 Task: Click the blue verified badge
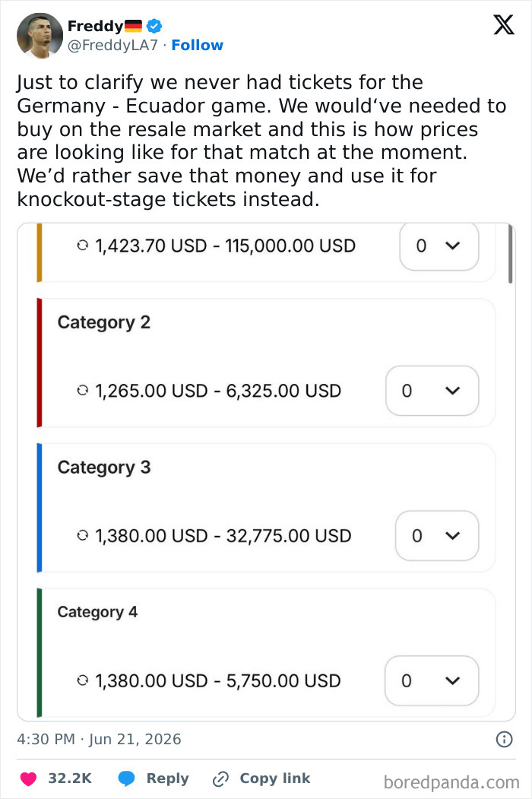tap(154, 26)
